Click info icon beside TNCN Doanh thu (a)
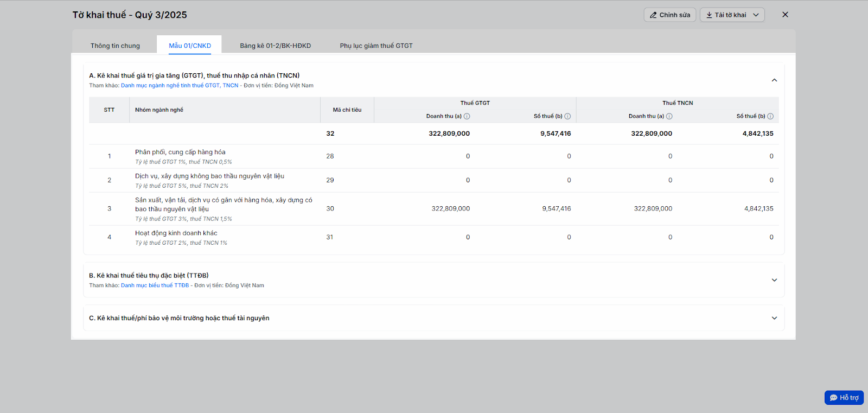Viewport: 868px width, 413px height. coord(669,116)
